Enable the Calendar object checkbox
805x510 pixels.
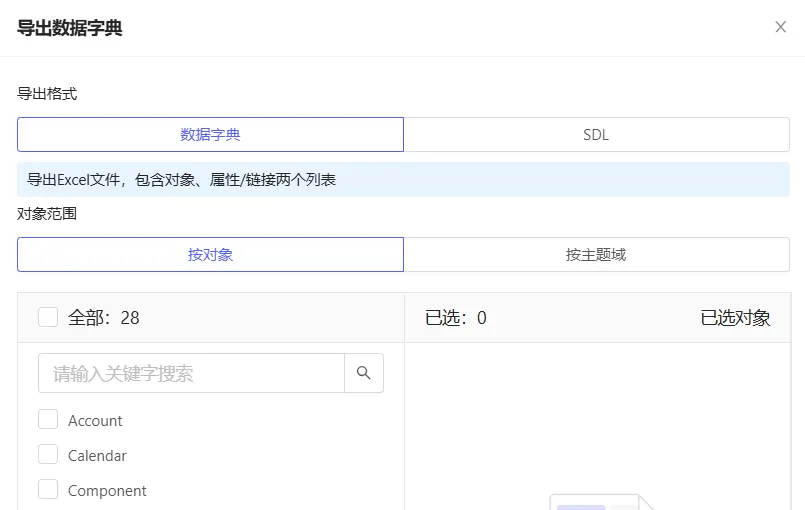coord(48,455)
